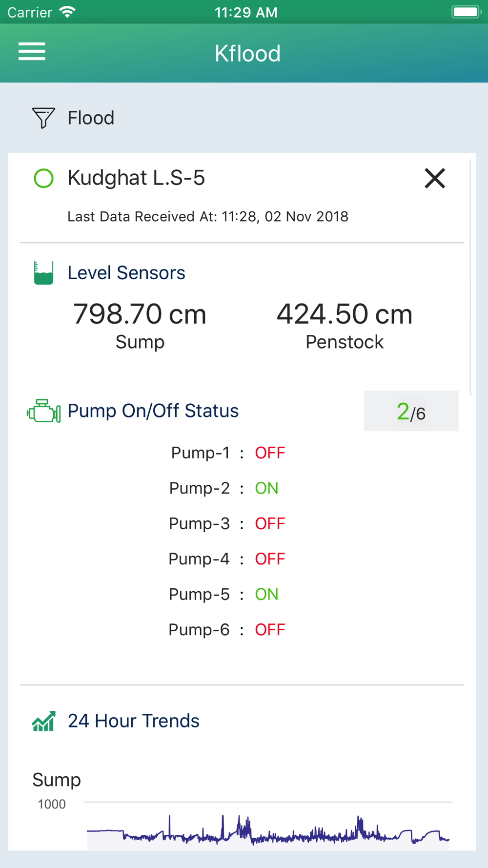Open the Pump On/Off Status heading
The image size is (488, 868).
point(153,411)
